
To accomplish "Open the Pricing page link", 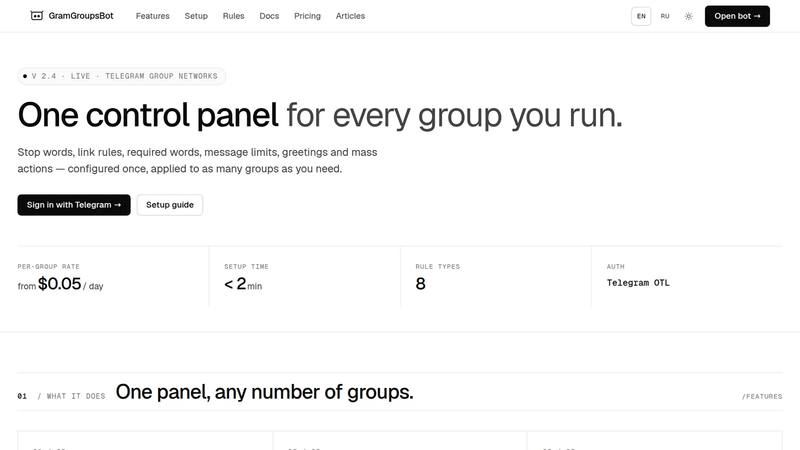I will [x=307, y=16].
